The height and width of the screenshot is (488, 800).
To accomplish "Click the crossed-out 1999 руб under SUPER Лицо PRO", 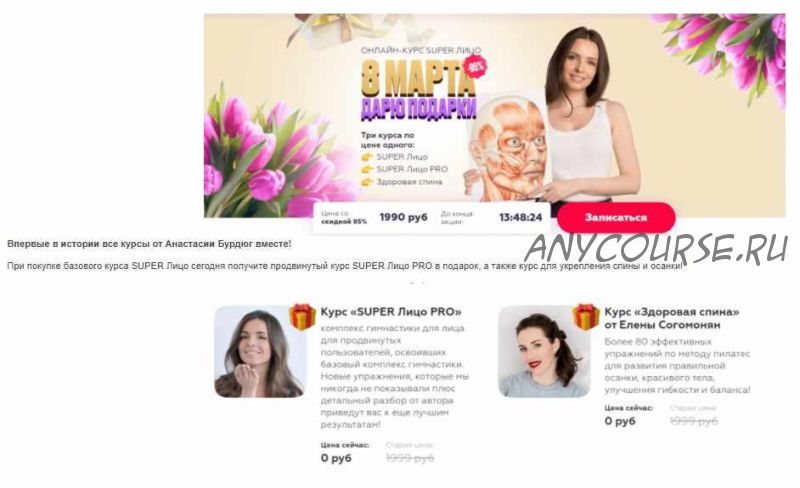I will (410, 458).
